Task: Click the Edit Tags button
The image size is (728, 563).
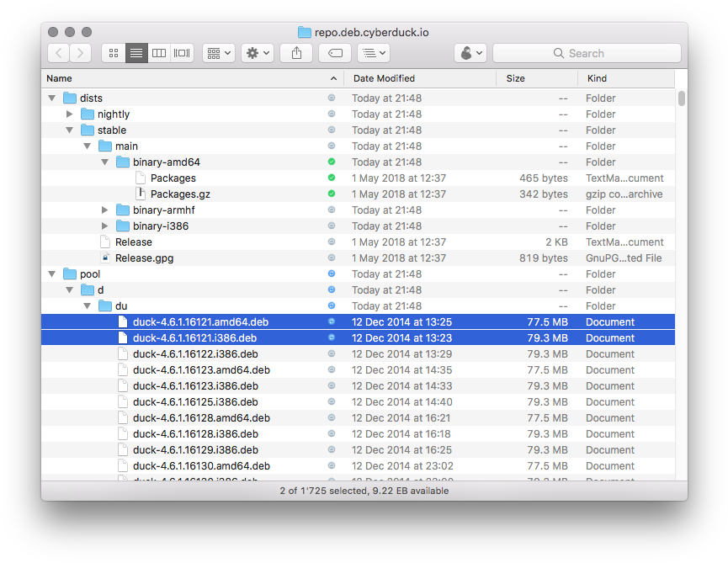Action: tap(335, 53)
